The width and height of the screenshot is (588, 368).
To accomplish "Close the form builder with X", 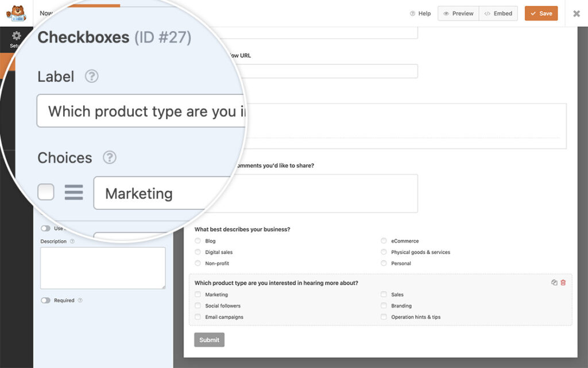I will tap(576, 14).
